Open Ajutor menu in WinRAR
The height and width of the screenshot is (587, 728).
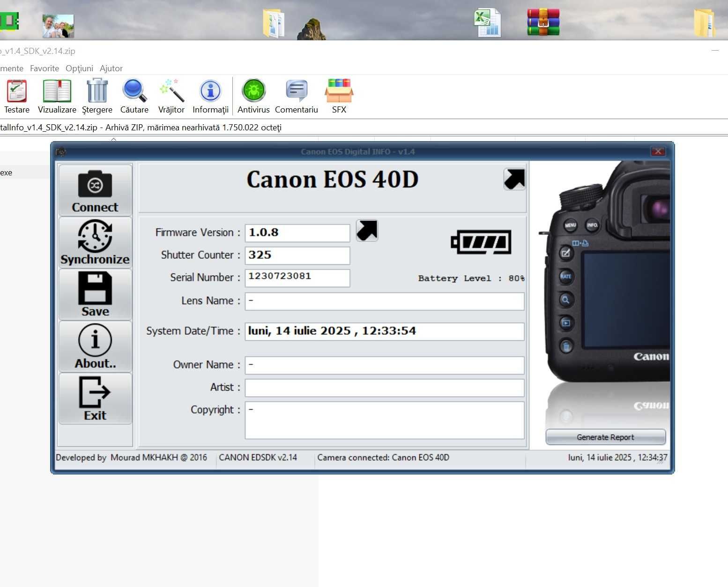coord(111,68)
